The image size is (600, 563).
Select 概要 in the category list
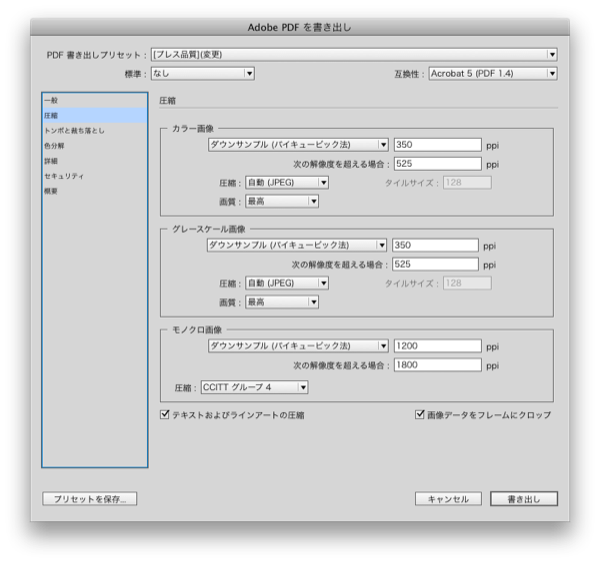click(x=95, y=191)
